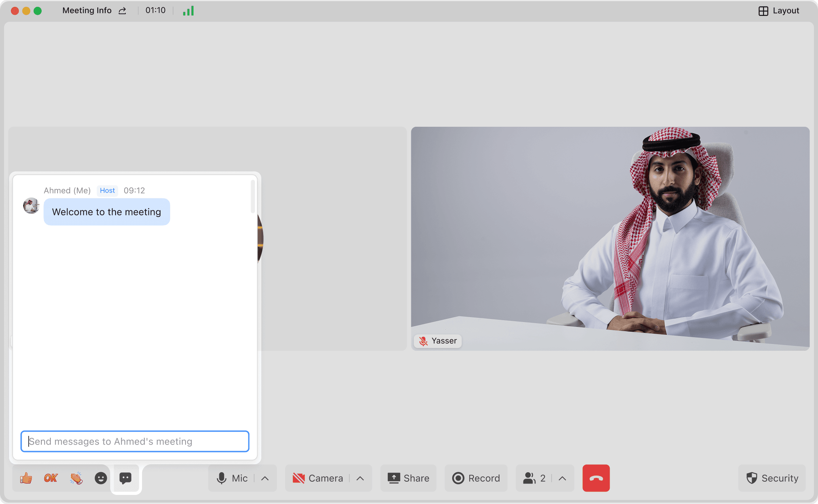Image resolution: width=818 pixels, height=504 pixels.
Task: Send clapping hands reaction
Action: tap(76, 478)
